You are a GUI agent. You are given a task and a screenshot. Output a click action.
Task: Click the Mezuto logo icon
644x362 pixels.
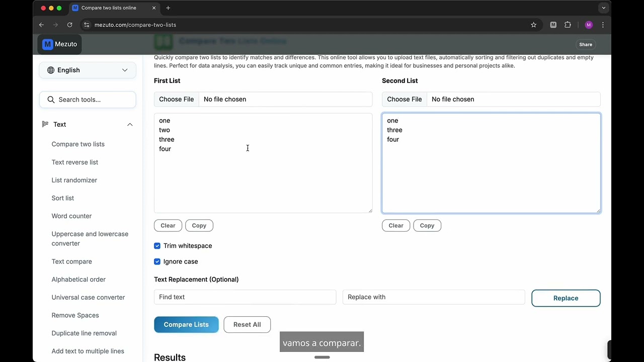(x=48, y=44)
